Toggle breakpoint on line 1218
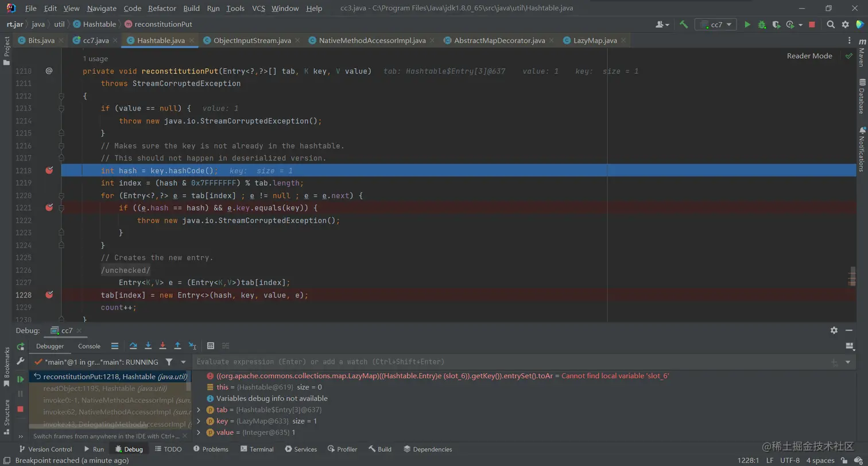Image resolution: width=868 pixels, height=466 pixels. (x=49, y=171)
